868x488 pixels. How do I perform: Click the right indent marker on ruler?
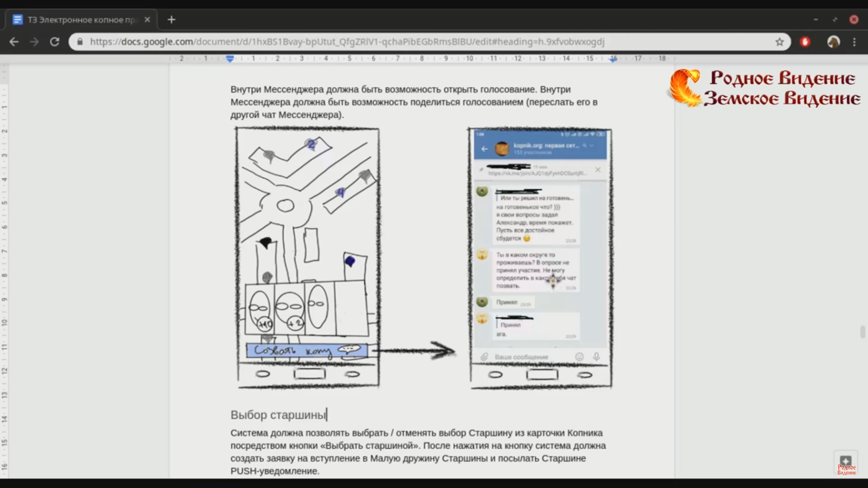[613, 59]
